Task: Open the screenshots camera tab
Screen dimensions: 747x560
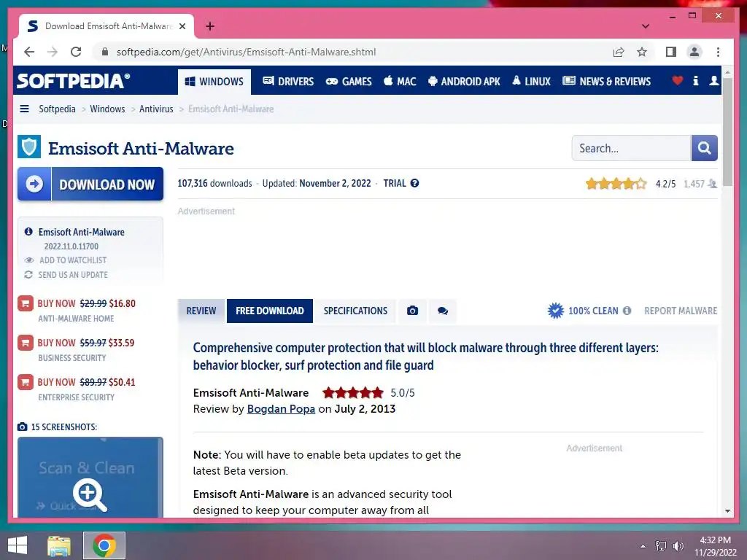Action: [x=413, y=311]
